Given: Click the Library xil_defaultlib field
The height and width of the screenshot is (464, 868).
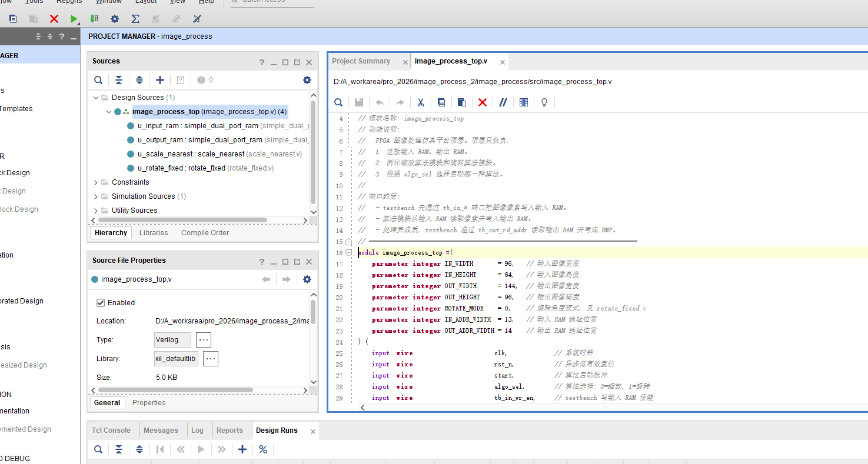Looking at the screenshot, I should point(176,359).
